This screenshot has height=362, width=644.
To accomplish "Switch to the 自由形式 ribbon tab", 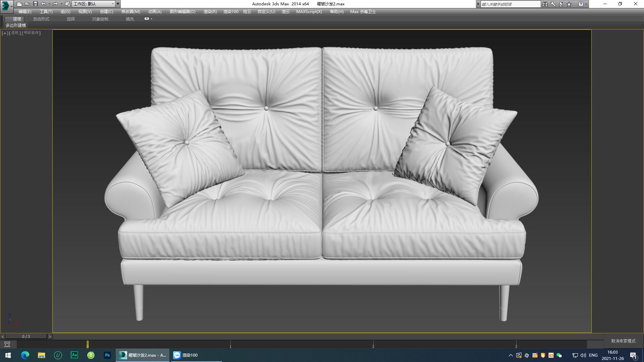I will (x=41, y=19).
